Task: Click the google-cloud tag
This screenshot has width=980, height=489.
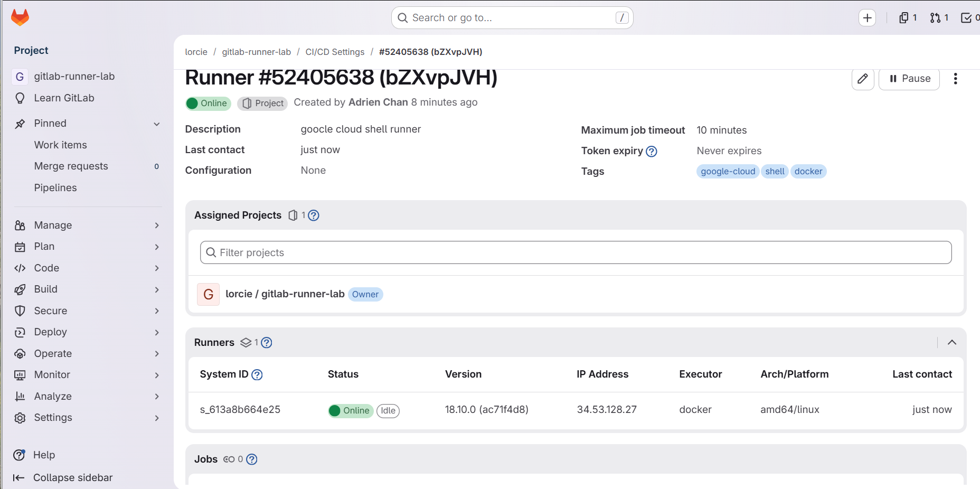Action: 728,172
